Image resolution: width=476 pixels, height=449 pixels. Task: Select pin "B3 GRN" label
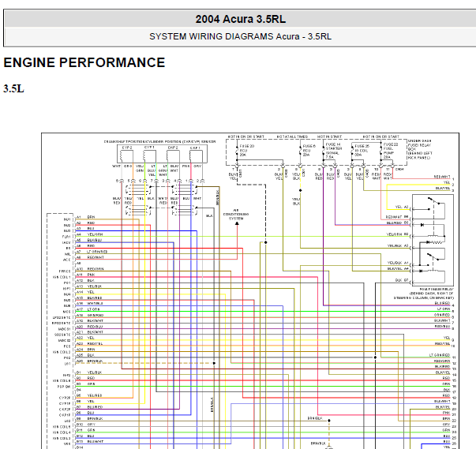coord(85,384)
